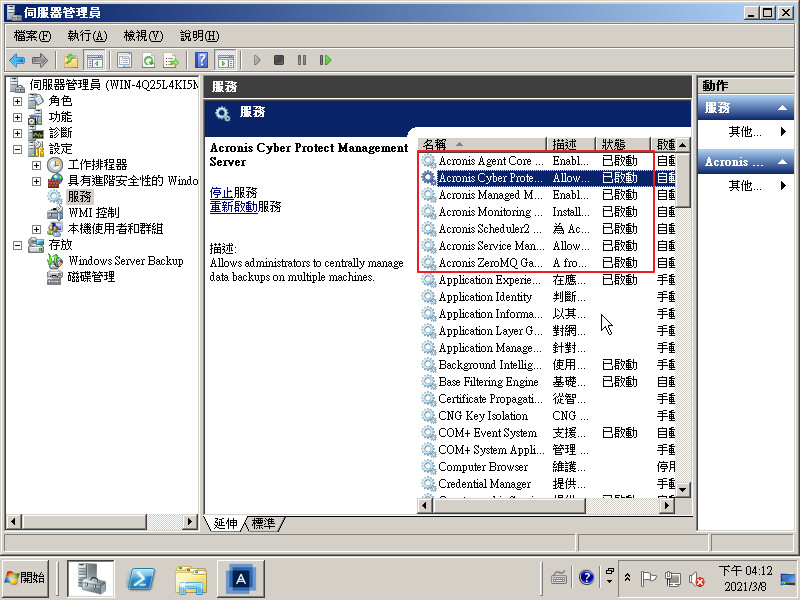The height and width of the screenshot is (600, 800).
Task: Click the Restart service icon
Action: click(x=325, y=60)
